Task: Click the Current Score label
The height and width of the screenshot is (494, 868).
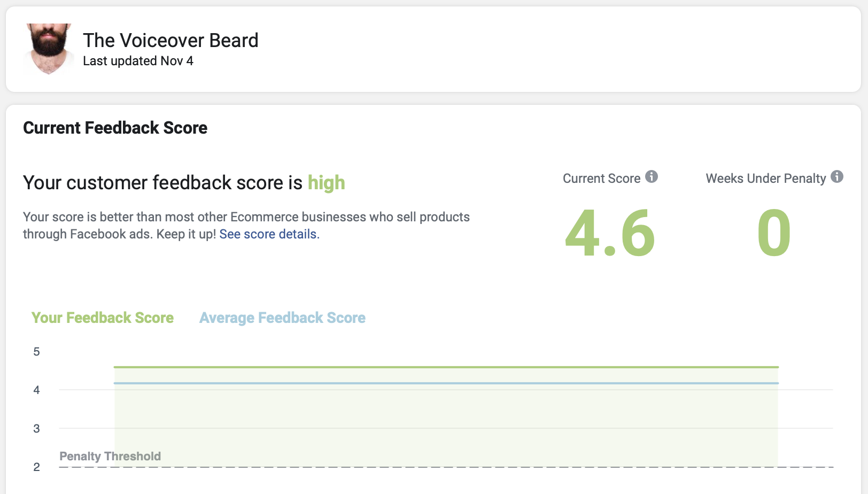Action: click(x=601, y=179)
